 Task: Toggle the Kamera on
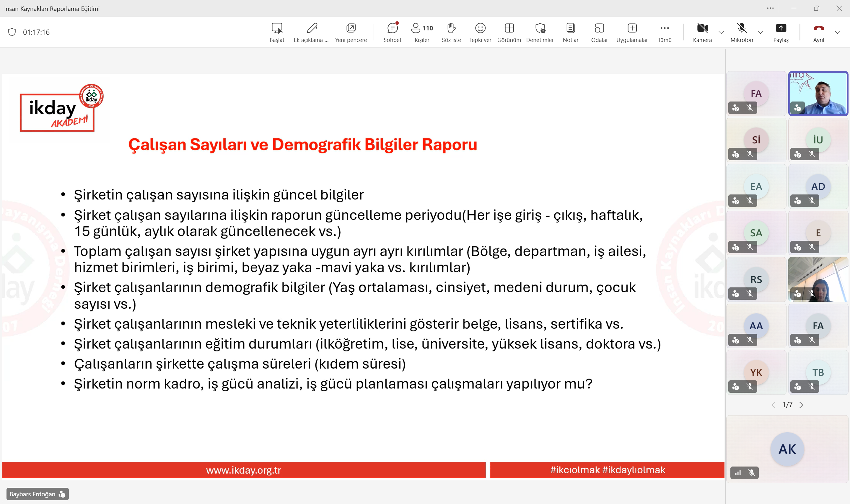702,32
